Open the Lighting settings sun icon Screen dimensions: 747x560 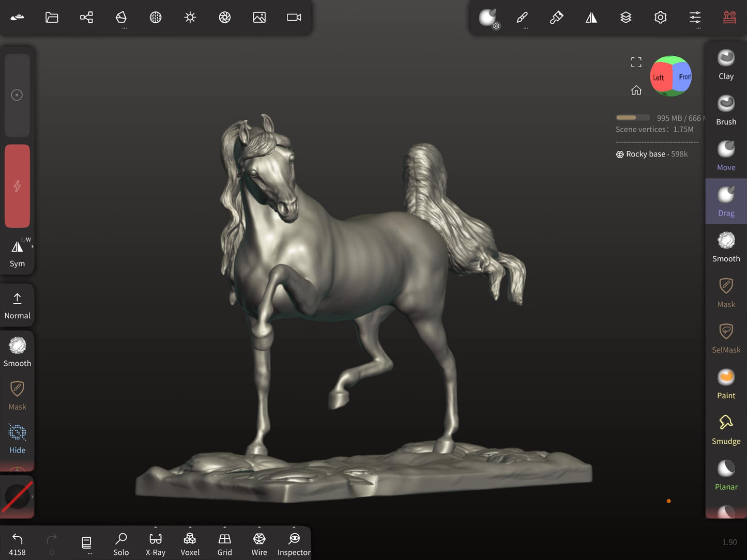(190, 18)
